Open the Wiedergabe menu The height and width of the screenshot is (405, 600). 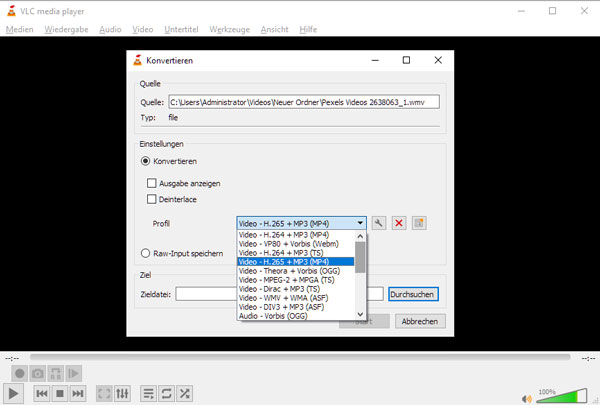[x=66, y=29]
